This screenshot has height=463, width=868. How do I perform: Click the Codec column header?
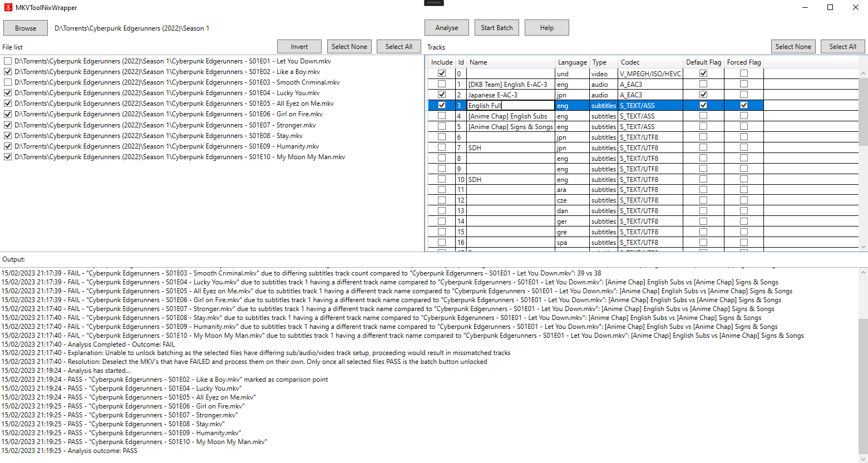[x=650, y=62]
